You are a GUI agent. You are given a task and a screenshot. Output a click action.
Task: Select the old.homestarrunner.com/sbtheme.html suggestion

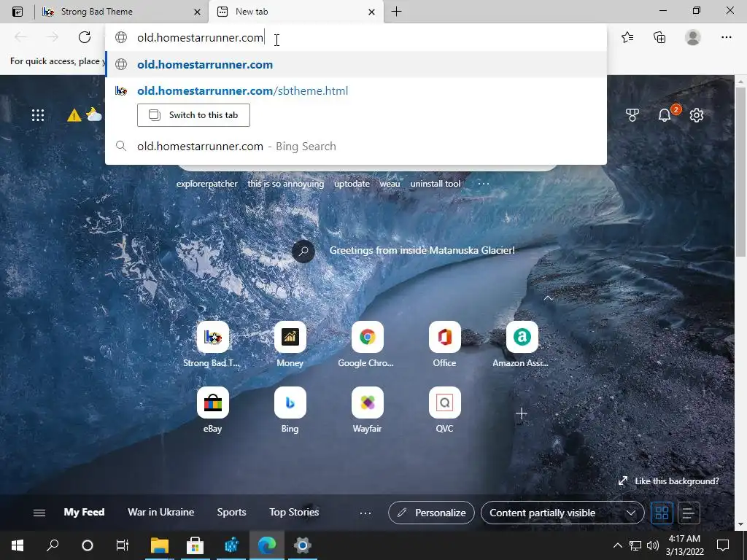[356, 90]
